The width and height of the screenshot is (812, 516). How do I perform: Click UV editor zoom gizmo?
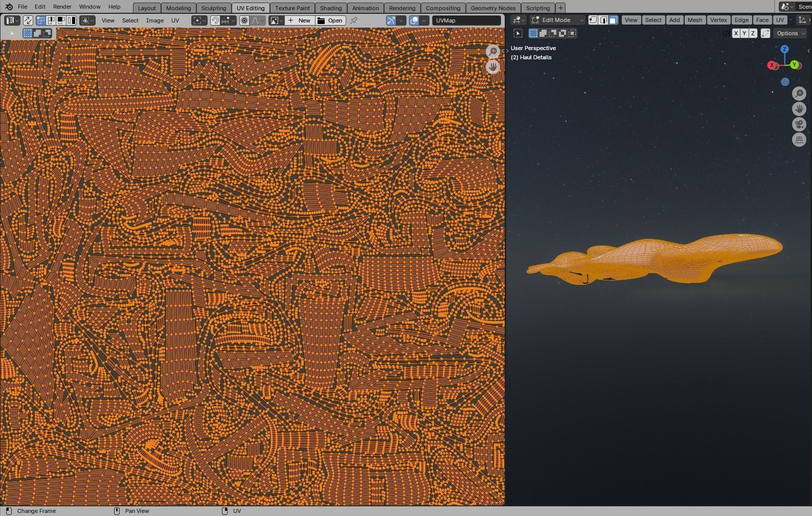[493, 51]
